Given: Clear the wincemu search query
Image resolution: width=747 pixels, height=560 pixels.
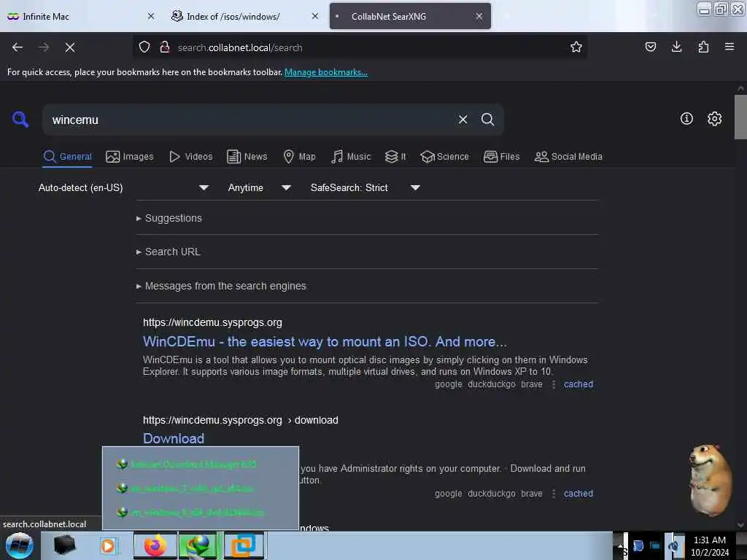Looking at the screenshot, I should pyautogui.click(x=462, y=120).
